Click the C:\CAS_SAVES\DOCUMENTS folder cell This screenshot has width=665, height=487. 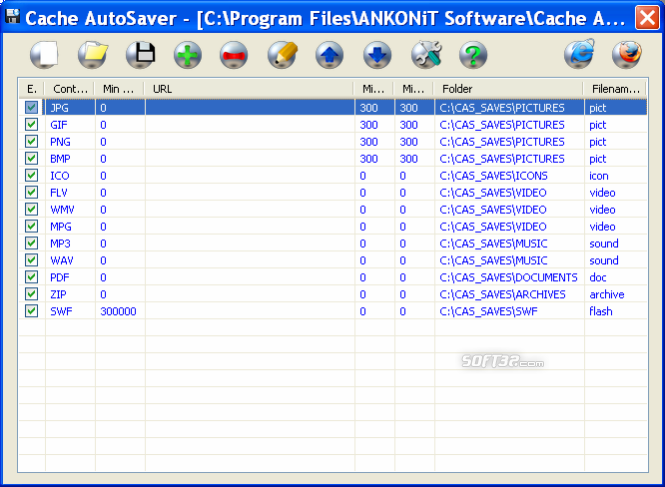point(509,277)
